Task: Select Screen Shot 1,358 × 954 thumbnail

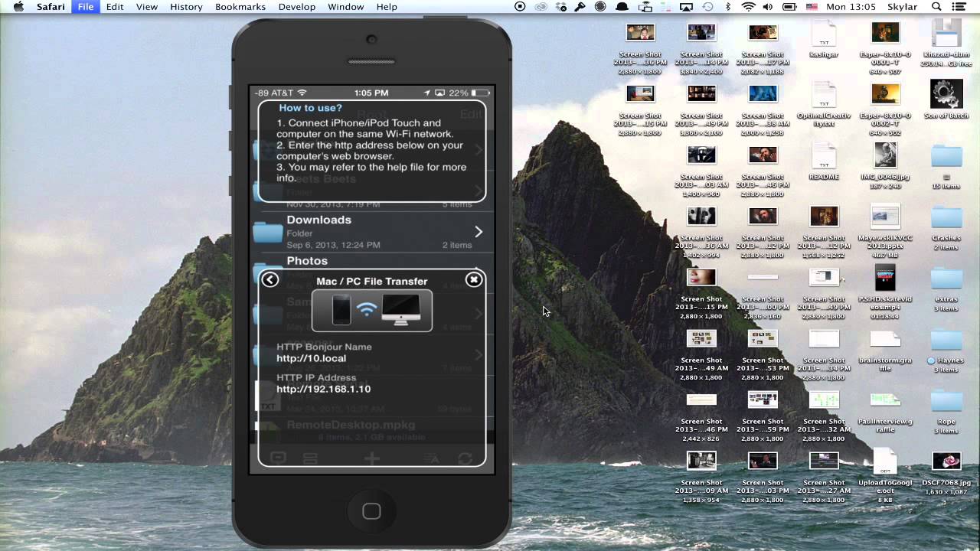Action: (701, 461)
